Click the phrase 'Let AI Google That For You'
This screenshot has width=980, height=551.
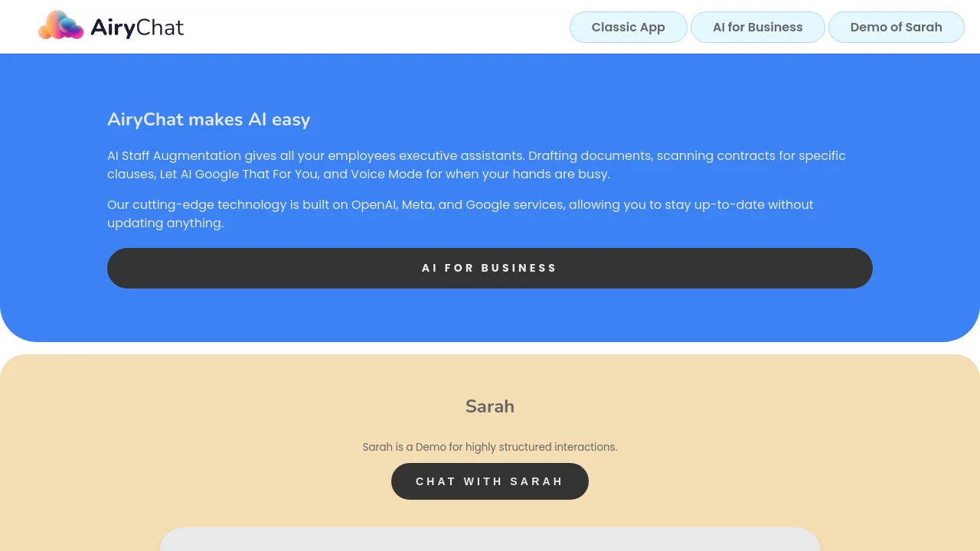click(x=237, y=174)
